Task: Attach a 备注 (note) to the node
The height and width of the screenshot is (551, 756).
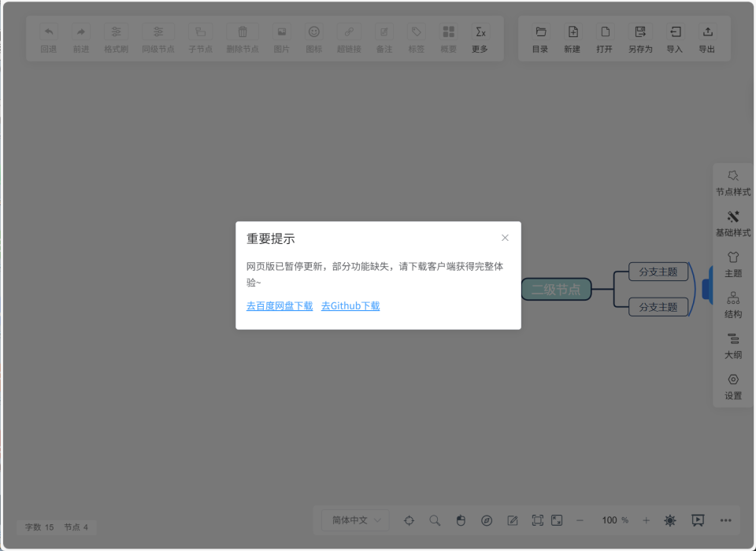Action: (384, 38)
